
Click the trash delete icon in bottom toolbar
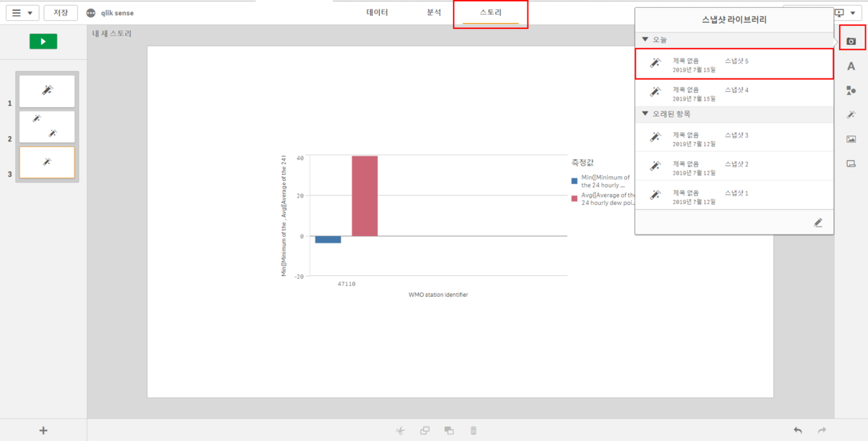pos(474,430)
